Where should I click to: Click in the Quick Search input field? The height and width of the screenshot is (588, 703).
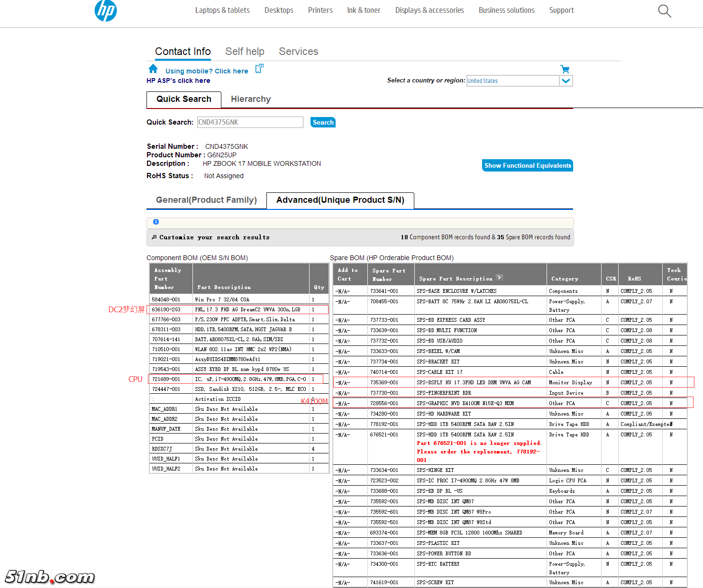tap(250, 122)
